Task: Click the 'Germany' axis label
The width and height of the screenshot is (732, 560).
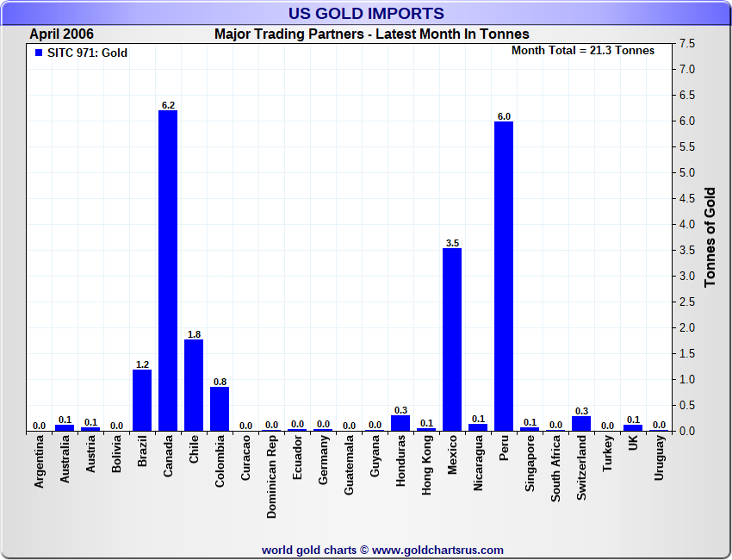Action: coord(323,460)
